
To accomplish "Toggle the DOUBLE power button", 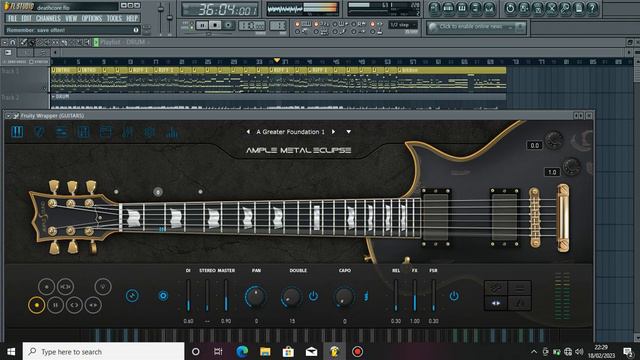I will (313, 296).
